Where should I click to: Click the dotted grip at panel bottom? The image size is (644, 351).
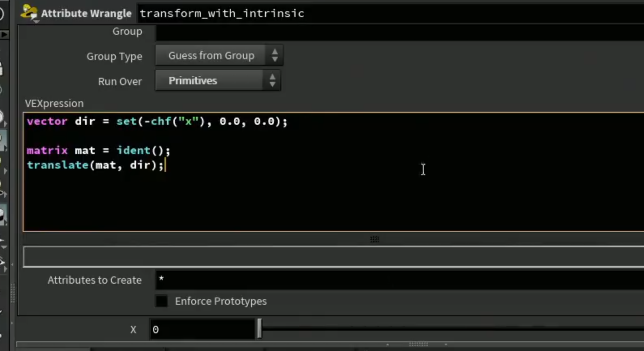pyautogui.click(x=418, y=344)
